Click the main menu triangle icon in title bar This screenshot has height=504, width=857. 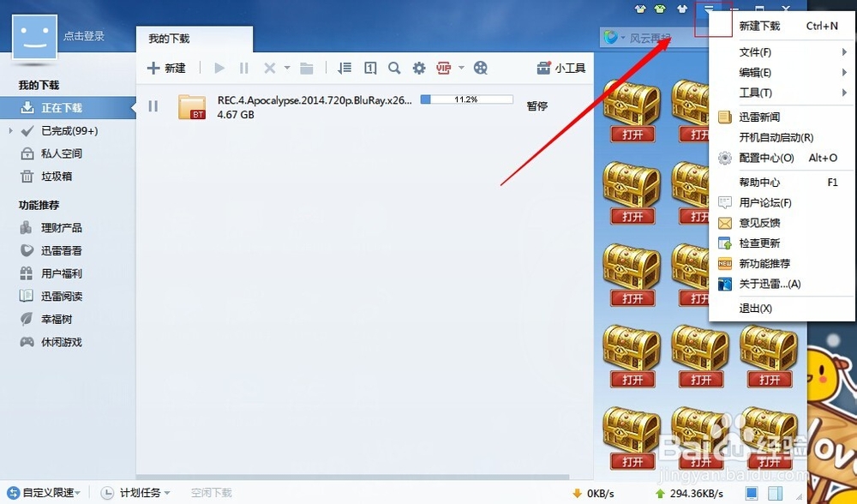pyautogui.click(x=709, y=9)
